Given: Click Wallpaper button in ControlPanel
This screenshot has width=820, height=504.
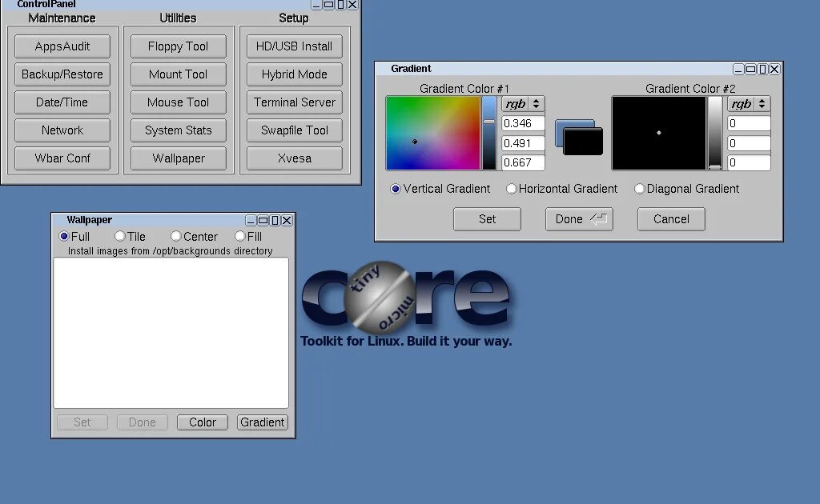Looking at the screenshot, I should [x=179, y=158].
